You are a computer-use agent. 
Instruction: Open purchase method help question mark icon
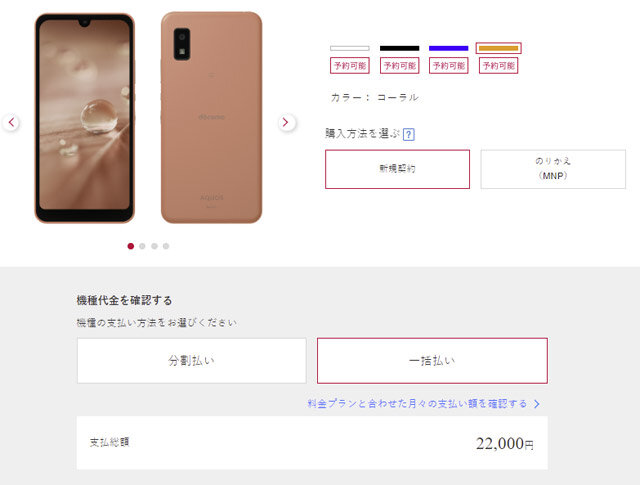coord(409,134)
